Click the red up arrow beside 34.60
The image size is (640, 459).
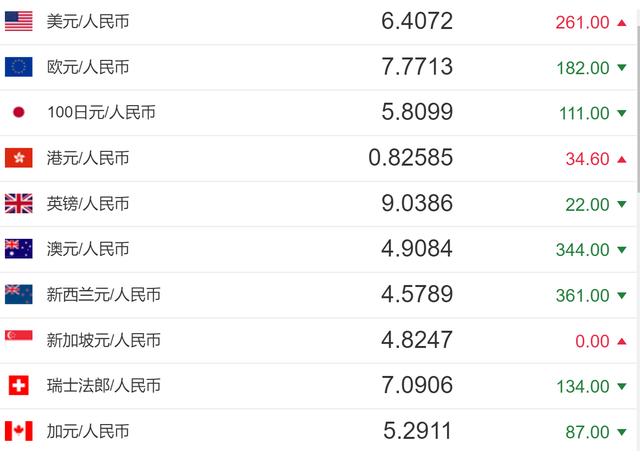(622, 158)
